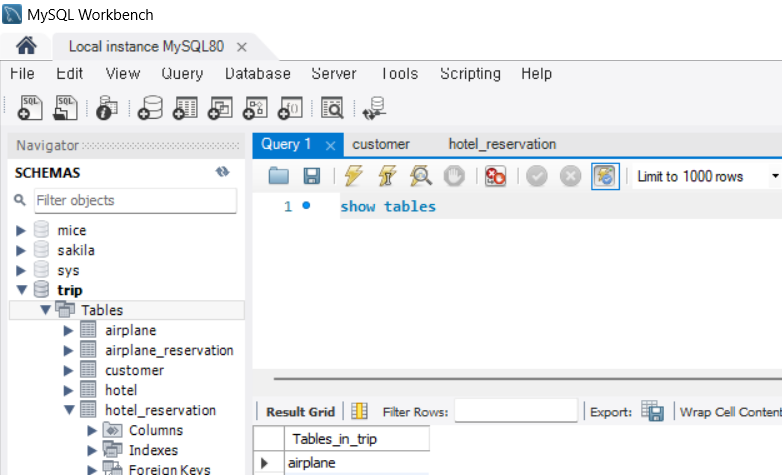The height and width of the screenshot is (475, 782).
Task: Expand the customer table in navigator
Action: 68,370
